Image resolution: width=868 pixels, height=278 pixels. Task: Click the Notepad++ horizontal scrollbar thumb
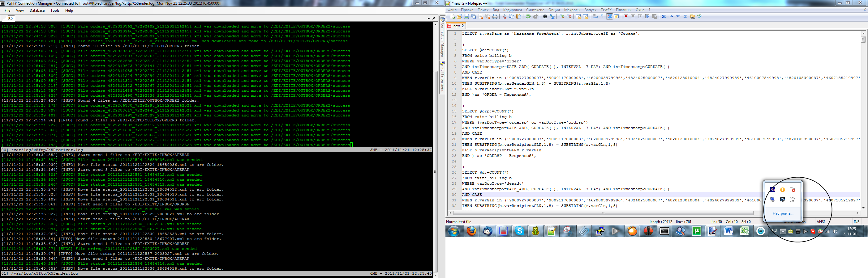pos(603,213)
